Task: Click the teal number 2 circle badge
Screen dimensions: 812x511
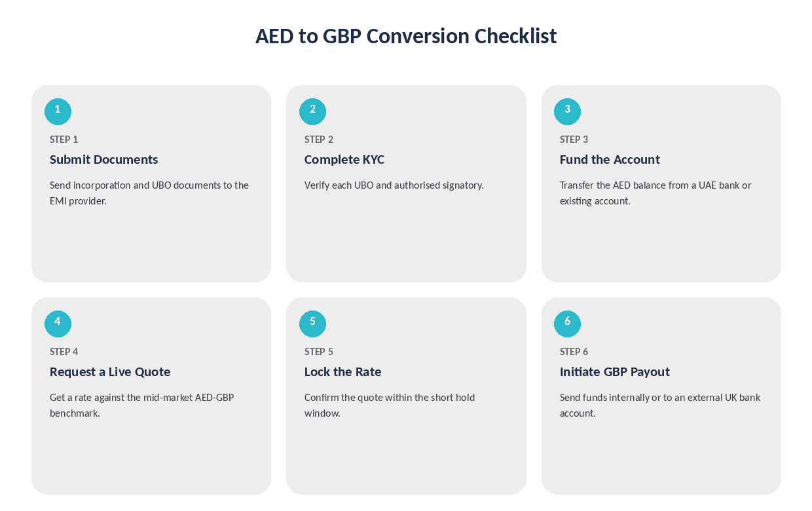Action: click(x=312, y=111)
